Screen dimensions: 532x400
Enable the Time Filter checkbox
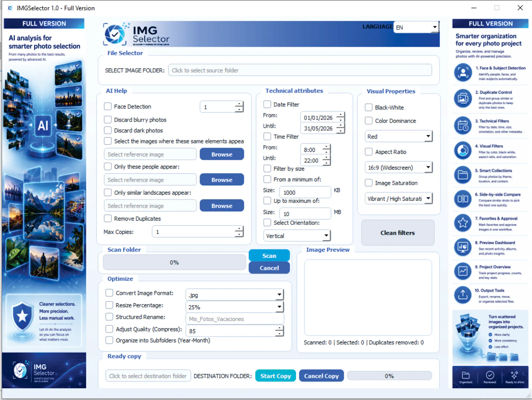pyautogui.click(x=267, y=137)
